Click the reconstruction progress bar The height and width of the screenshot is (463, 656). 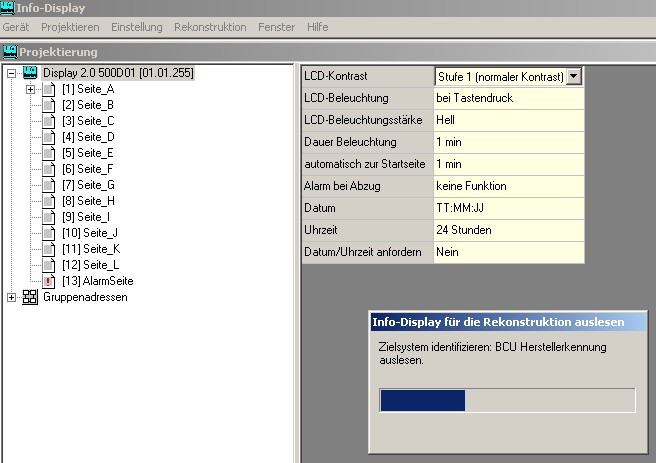[506, 400]
